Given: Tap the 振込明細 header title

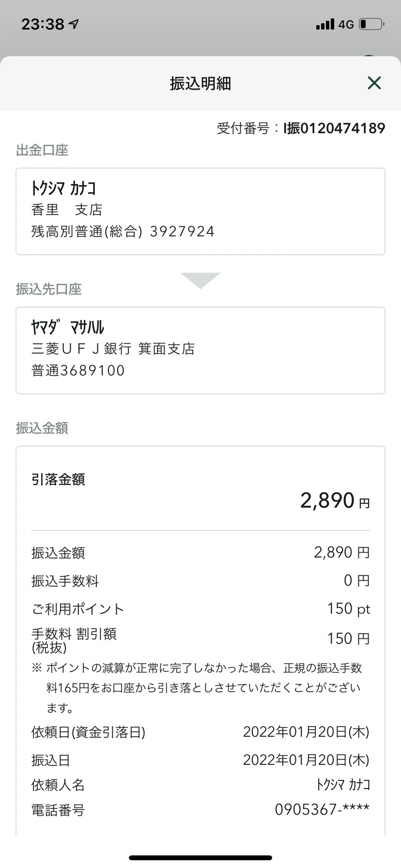Looking at the screenshot, I should pos(200,83).
